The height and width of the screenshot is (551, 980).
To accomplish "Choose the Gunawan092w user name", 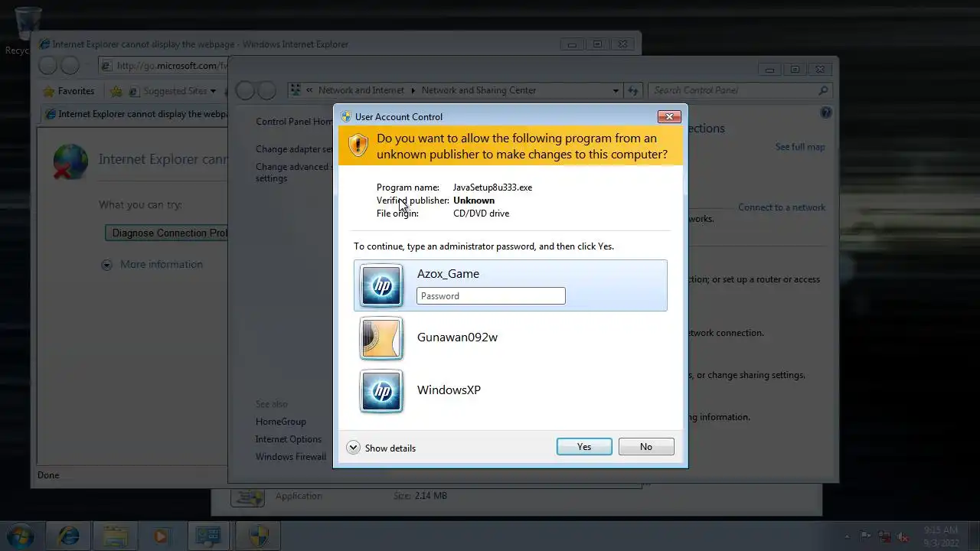I will 457,337.
